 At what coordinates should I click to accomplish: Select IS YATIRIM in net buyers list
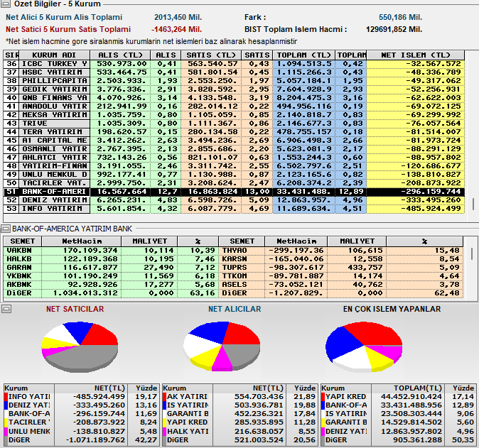tap(240, 405)
